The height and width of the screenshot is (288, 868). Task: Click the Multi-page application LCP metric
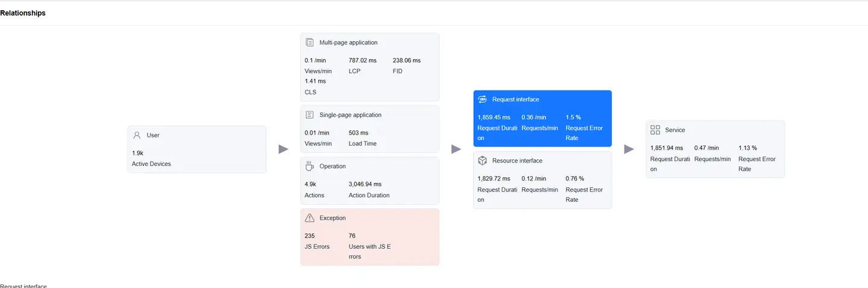pyautogui.click(x=362, y=60)
